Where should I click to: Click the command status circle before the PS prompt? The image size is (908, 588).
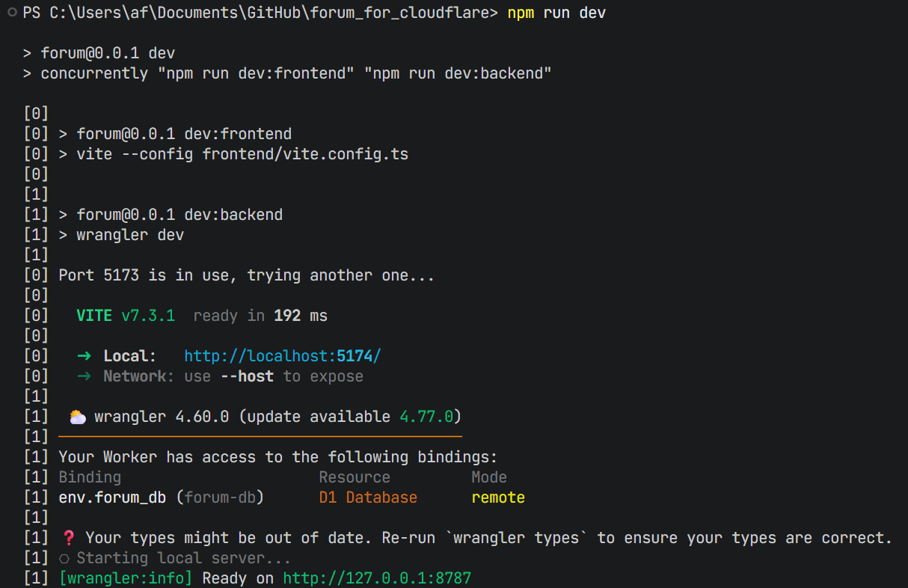point(12,13)
